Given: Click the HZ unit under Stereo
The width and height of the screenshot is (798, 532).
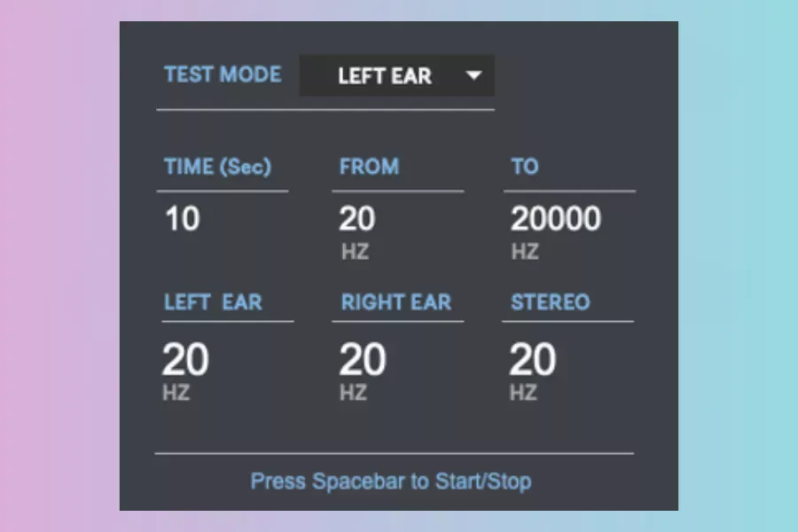Looking at the screenshot, I should (523, 393).
